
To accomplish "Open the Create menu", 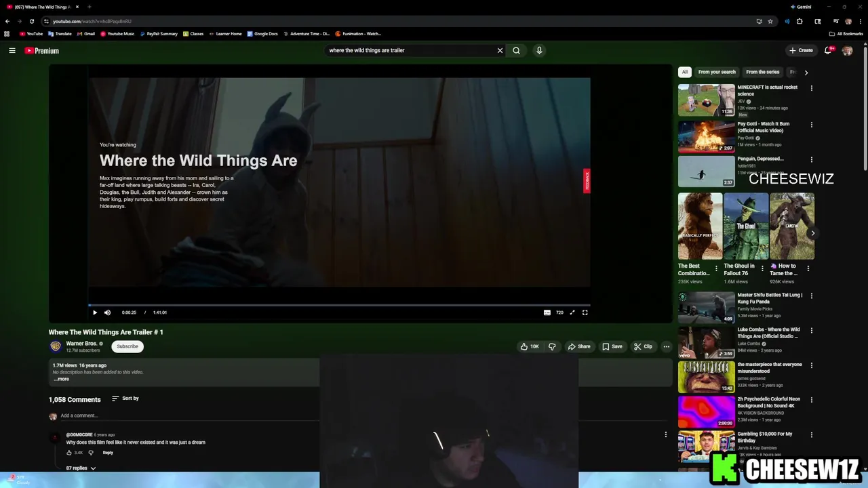I will pos(801,50).
